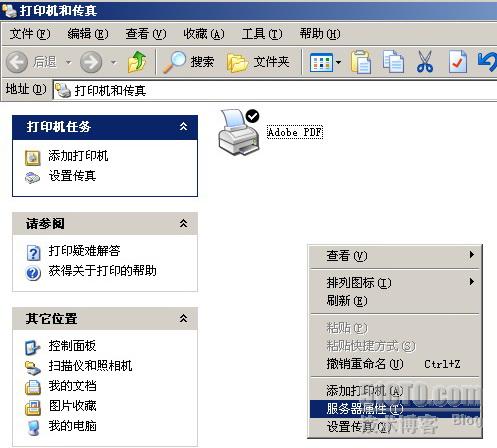Image resolution: width=497 pixels, height=448 pixels.
Task: Click the Adobe PDF printer label
Action: 295,132
